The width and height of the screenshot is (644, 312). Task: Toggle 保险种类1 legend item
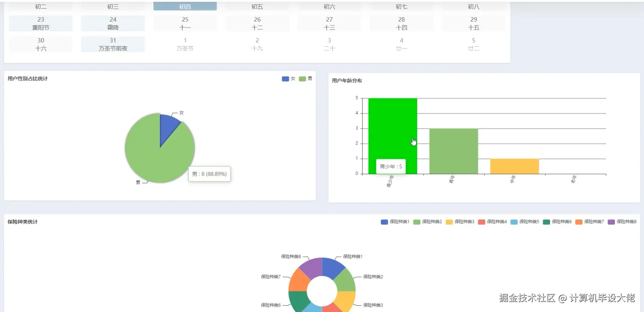(395, 222)
